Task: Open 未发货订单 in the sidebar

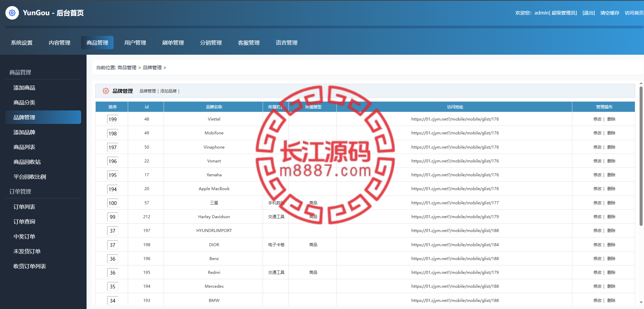Action: click(43, 251)
